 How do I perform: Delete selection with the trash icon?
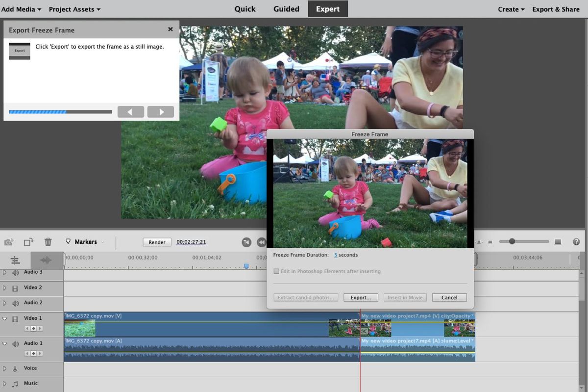[x=48, y=241]
